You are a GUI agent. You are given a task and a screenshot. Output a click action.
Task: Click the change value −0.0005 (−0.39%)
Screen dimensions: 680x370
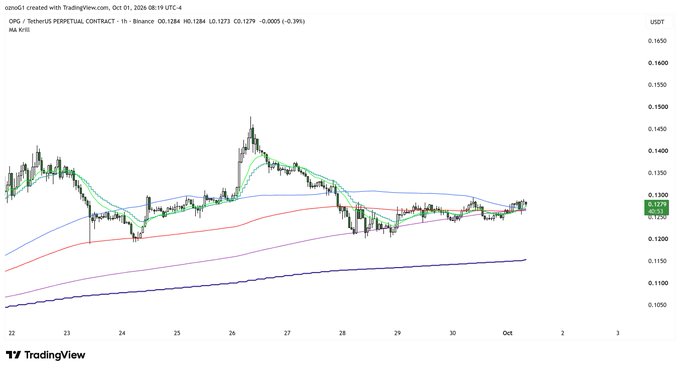[282, 21]
